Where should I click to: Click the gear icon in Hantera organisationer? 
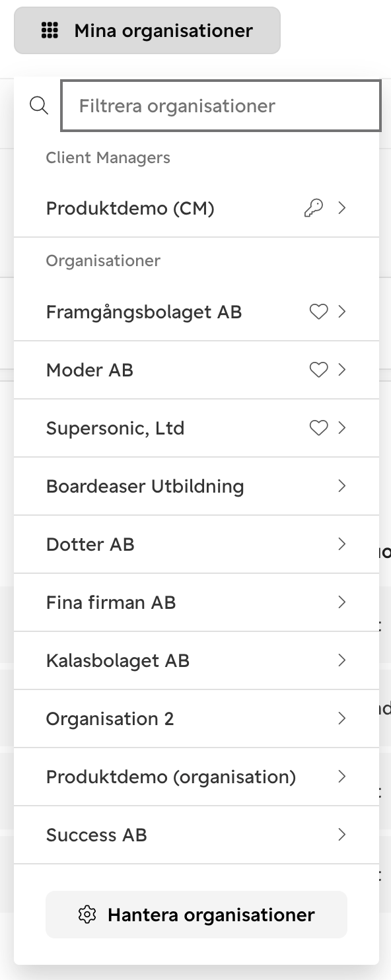[87, 915]
